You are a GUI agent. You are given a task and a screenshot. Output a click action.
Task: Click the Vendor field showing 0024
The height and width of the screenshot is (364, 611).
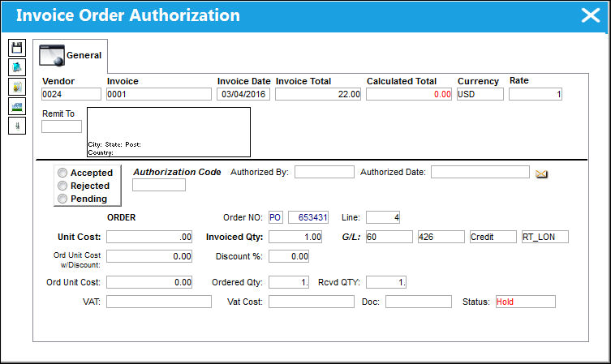pos(71,94)
